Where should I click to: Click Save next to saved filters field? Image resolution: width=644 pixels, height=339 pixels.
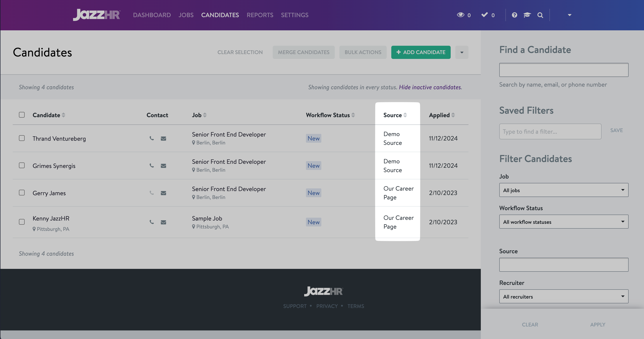coord(617,130)
